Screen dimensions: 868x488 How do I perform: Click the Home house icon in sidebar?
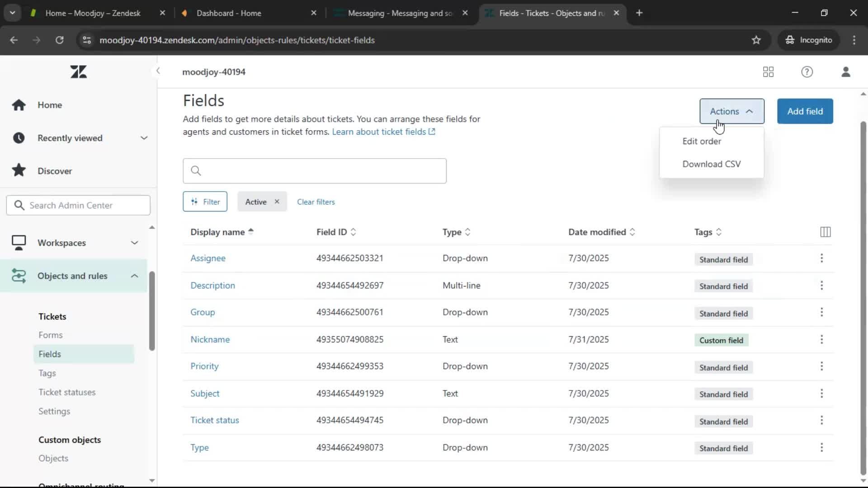(19, 105)
